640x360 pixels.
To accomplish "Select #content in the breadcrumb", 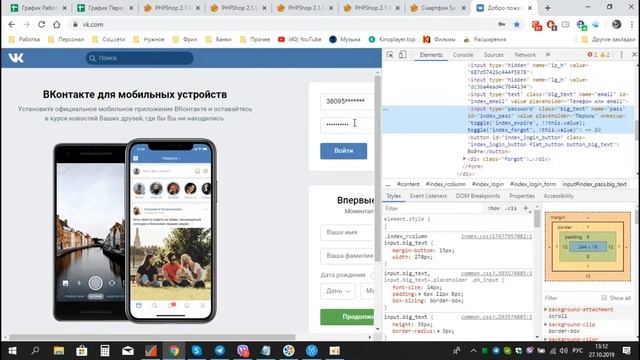I will point(408,184).
